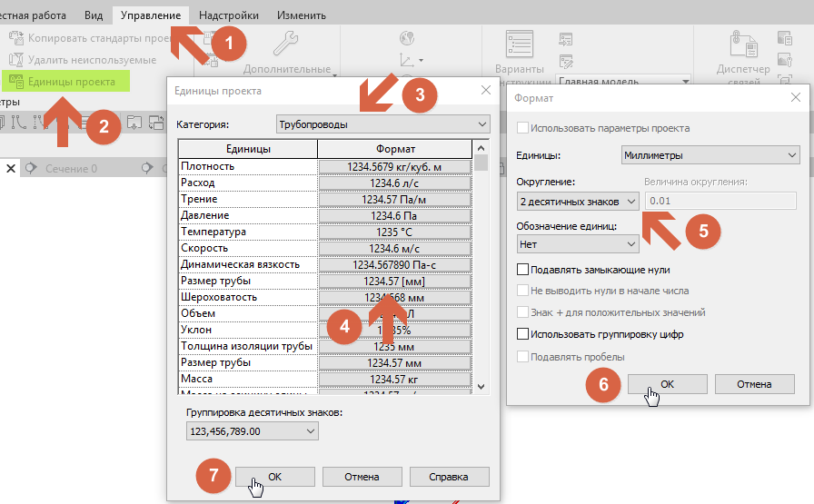Click the Плотность format button
Viewport: 814px width, 504px height.
[394, 166]
